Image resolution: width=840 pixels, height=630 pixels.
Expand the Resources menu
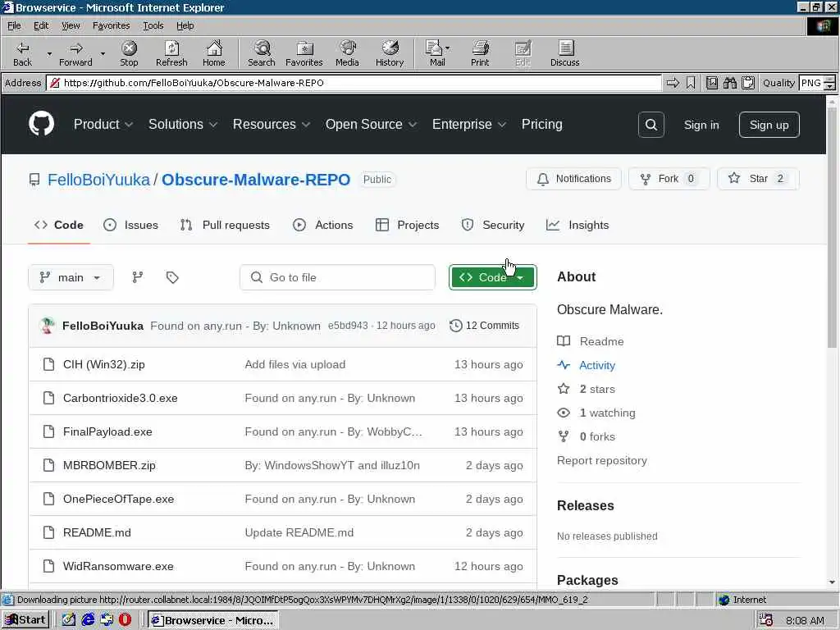pyautogui.click(x=272, y=125)
